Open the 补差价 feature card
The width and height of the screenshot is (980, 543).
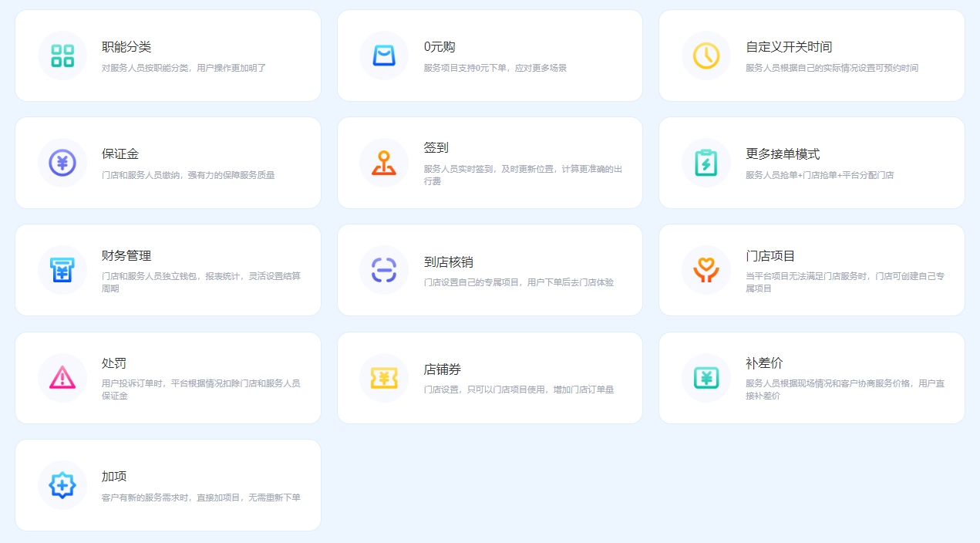[x=811, y=378]
